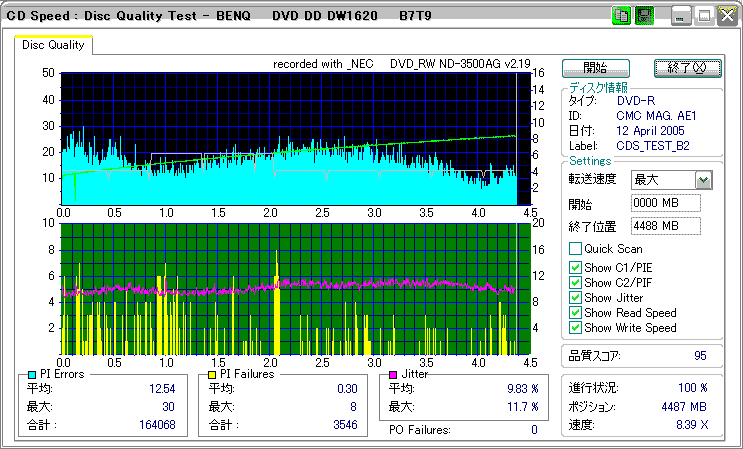Toggle Show C2/PIF checkbox
743x449 pixels.
[575, 282]
